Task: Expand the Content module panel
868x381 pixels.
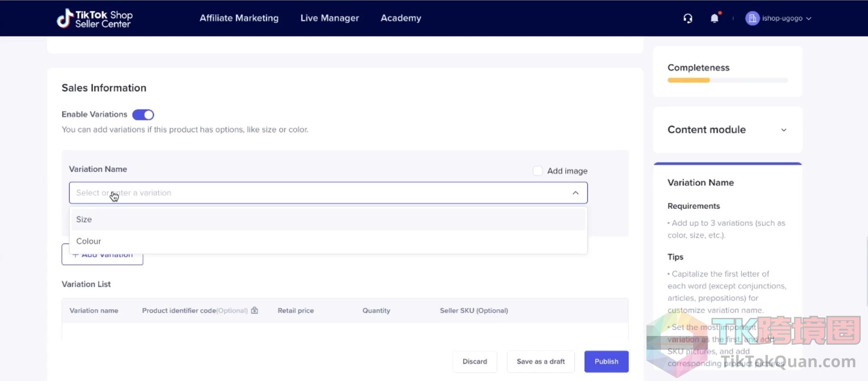Action: click(727, 130)
